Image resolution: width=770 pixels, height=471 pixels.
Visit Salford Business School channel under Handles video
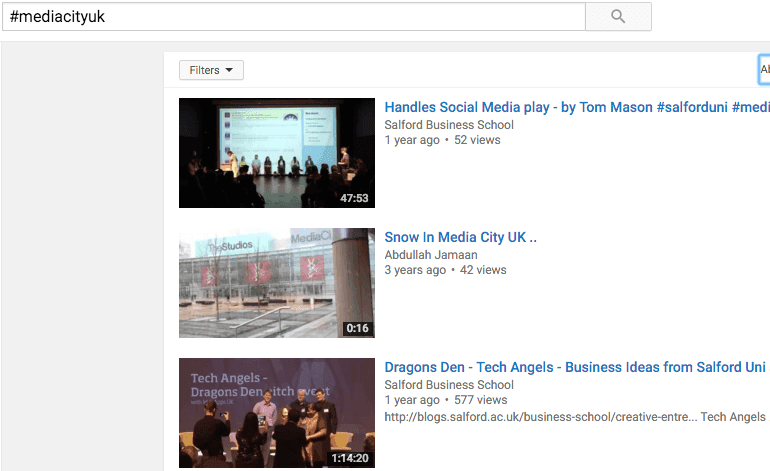point(449,125)
